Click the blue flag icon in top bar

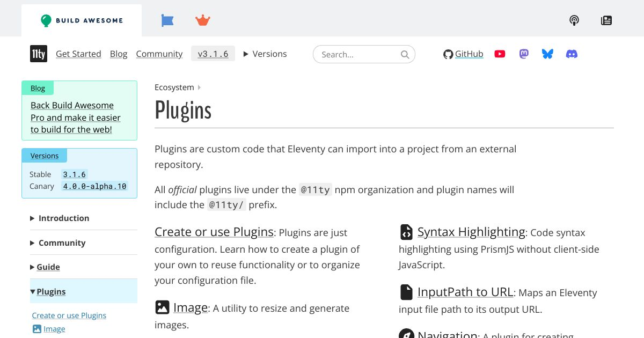[167, 20]
